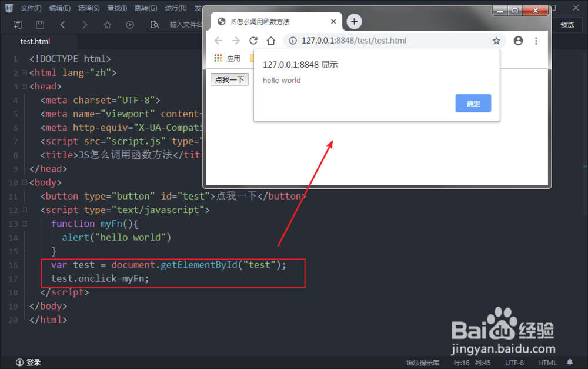
Task: Open the 跳转(G) menu
Action: click(x=146, y=8)
